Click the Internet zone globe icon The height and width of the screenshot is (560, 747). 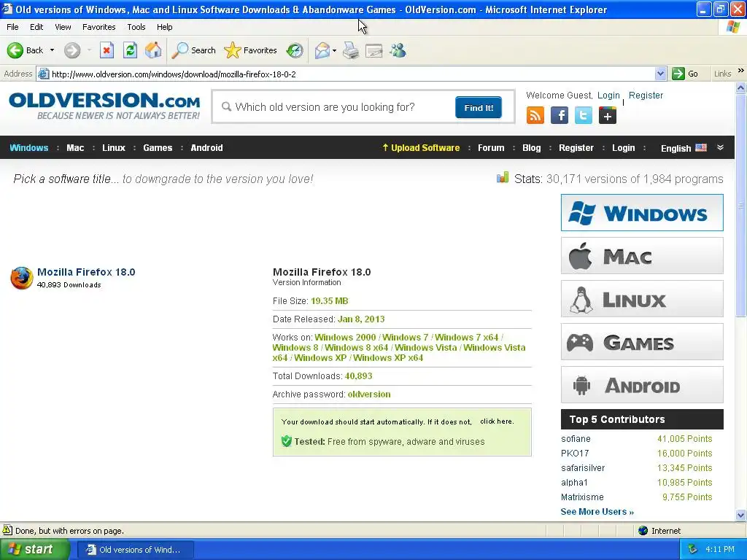click(x=643, y=531)
